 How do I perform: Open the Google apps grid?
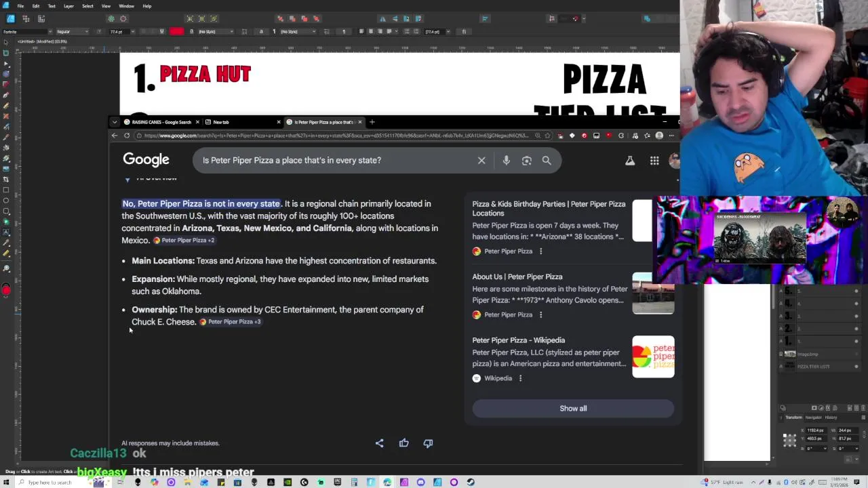[654, 161]
